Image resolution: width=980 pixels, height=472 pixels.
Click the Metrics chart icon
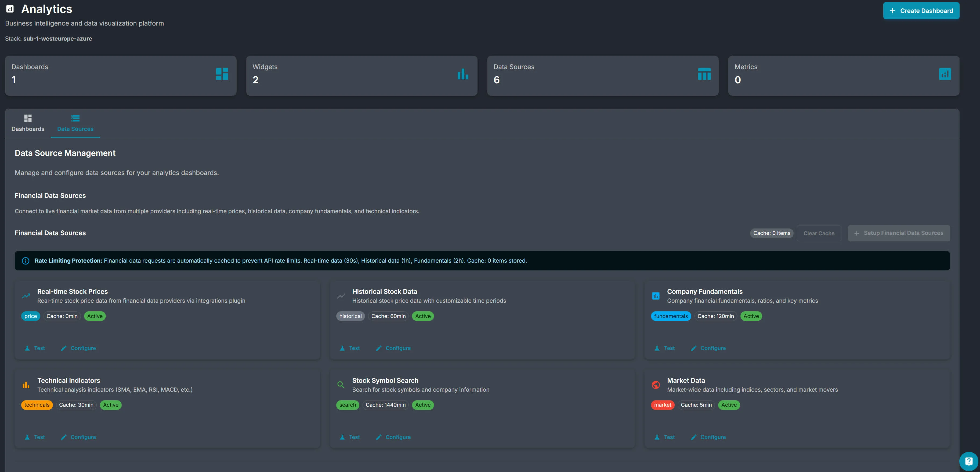pyautogui.click(x=945, y=74)
